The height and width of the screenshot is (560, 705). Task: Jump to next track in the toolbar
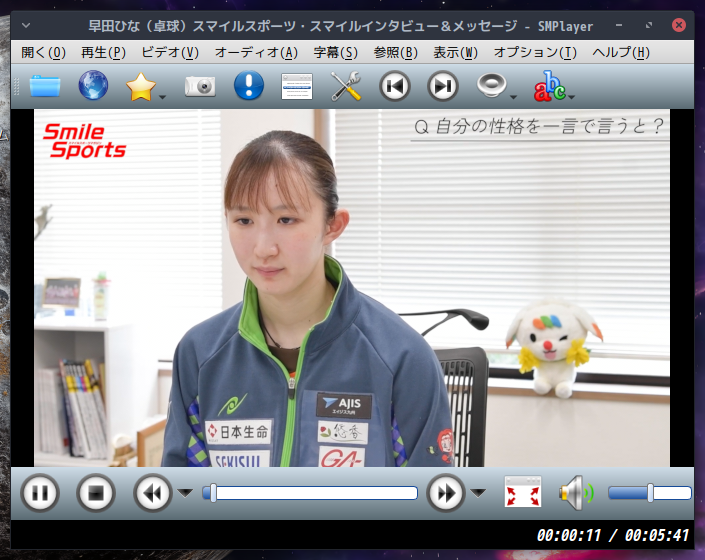click(x=442, y=86)
